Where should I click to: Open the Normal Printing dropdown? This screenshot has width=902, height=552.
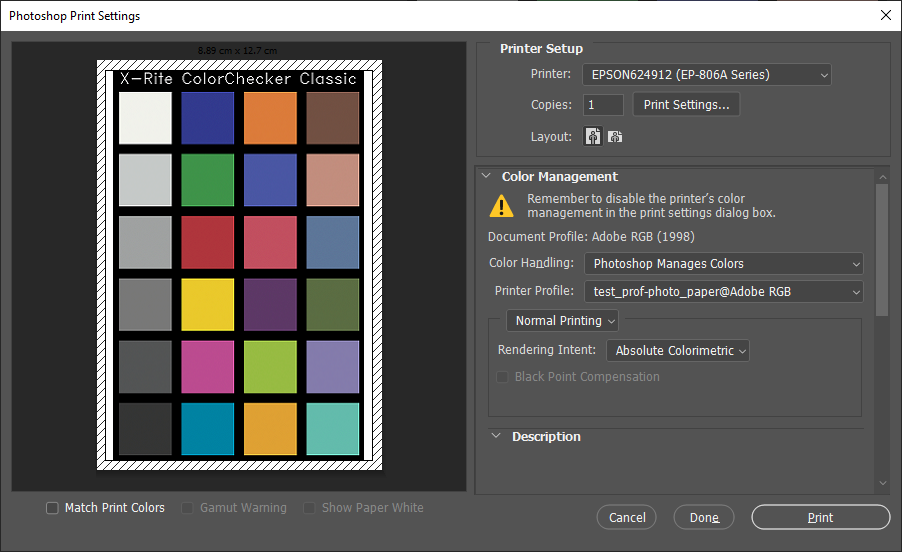pyautogui.click(x=562, y=321)
